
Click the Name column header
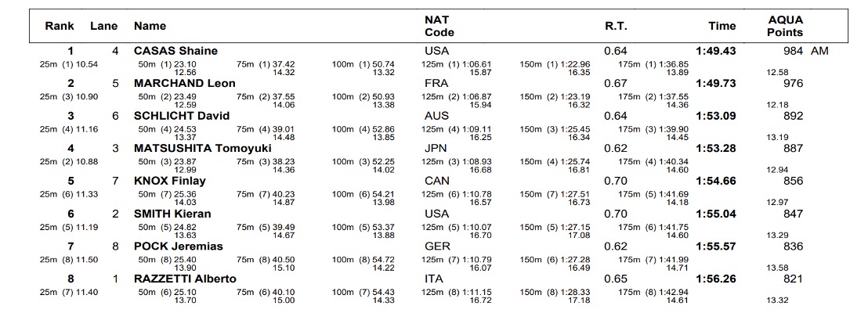tap(150, 26)
